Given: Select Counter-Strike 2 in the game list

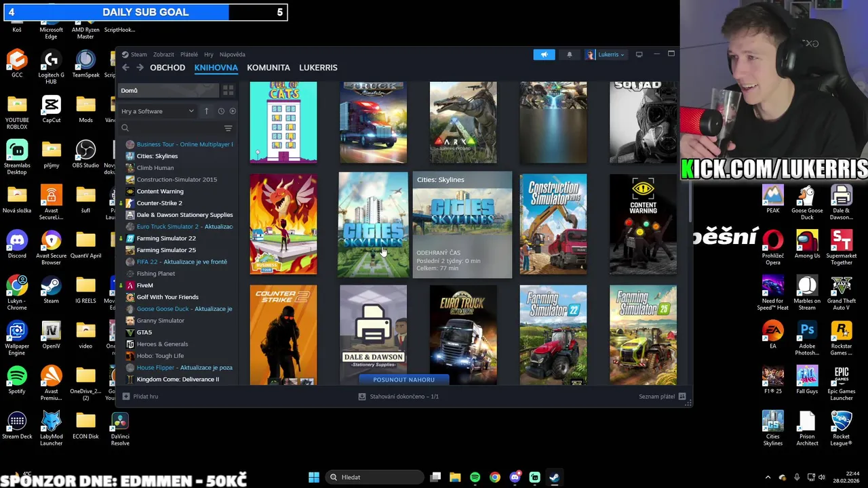Looking at the screenshot, I should click(179, 203).
